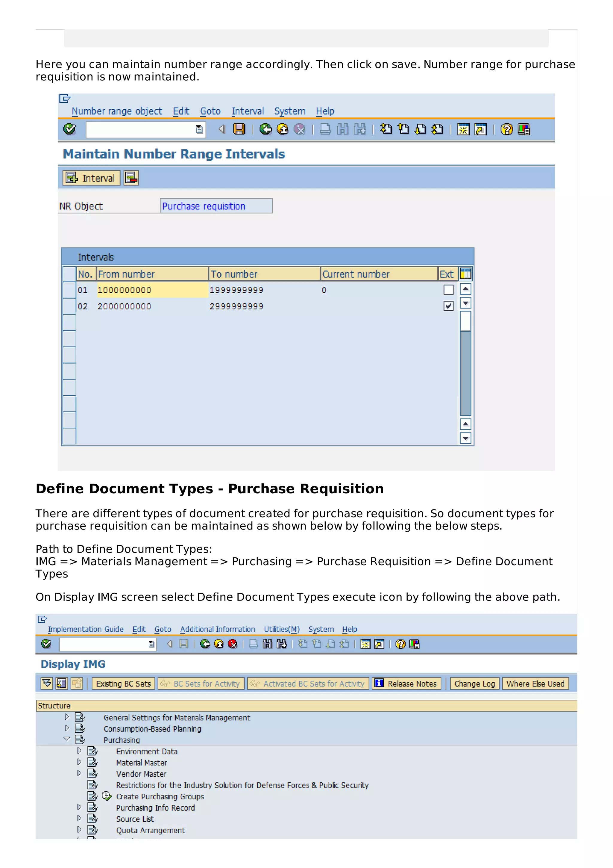Viewport: 613px width, 868px height.
Task: Click the Print icon in Number Range toolbar
Action: [325, 129]
